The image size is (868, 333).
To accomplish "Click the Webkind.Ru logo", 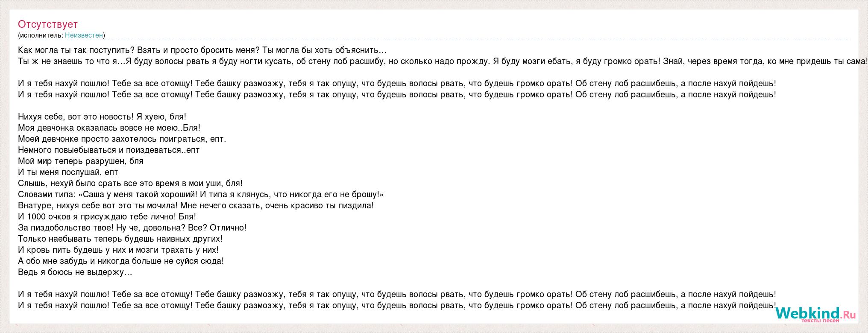I will [816, 315].
